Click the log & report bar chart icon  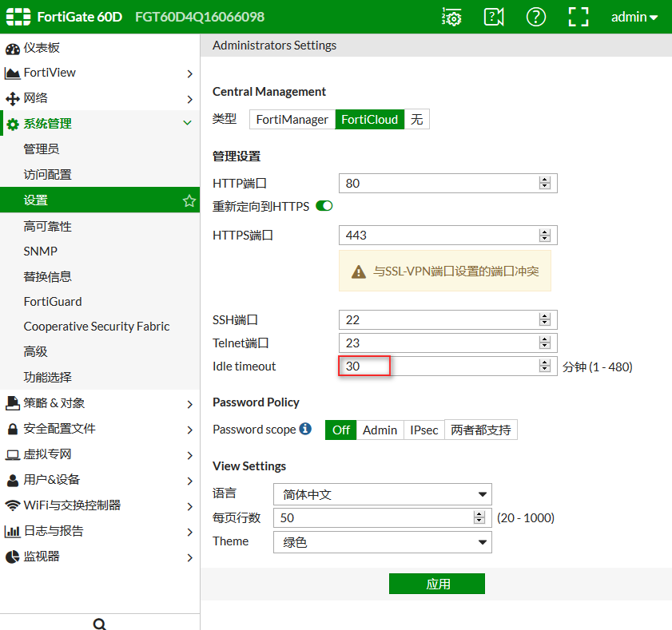point(12,532)
